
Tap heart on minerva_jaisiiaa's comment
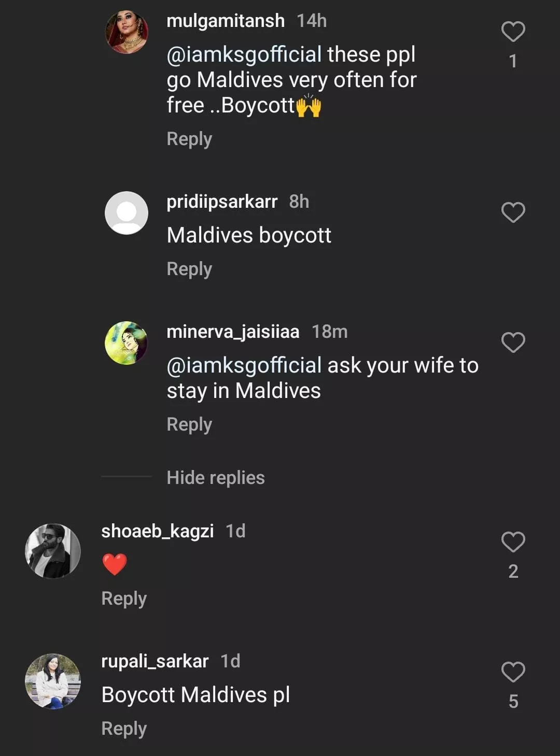pyautogui.click(x=513, y=343)
